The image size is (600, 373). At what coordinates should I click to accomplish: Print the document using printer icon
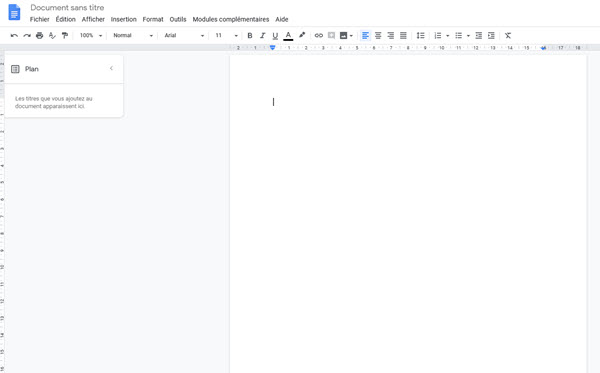click(x=39, y=36)
